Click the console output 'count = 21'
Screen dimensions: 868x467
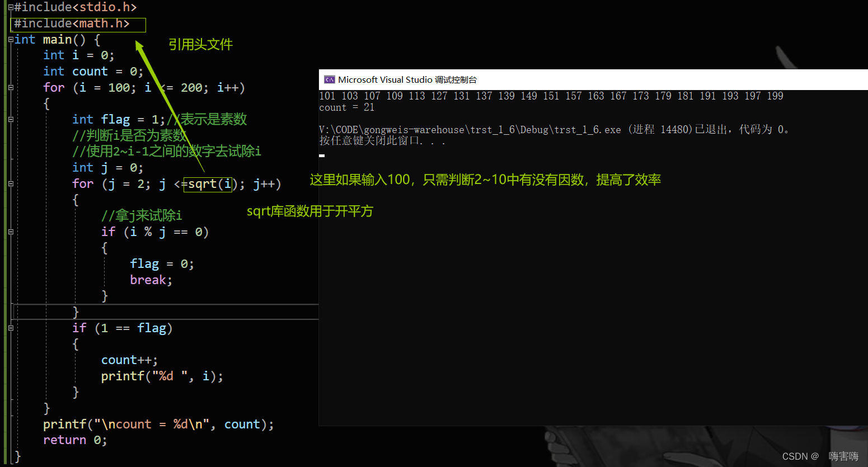click(347, 107)
